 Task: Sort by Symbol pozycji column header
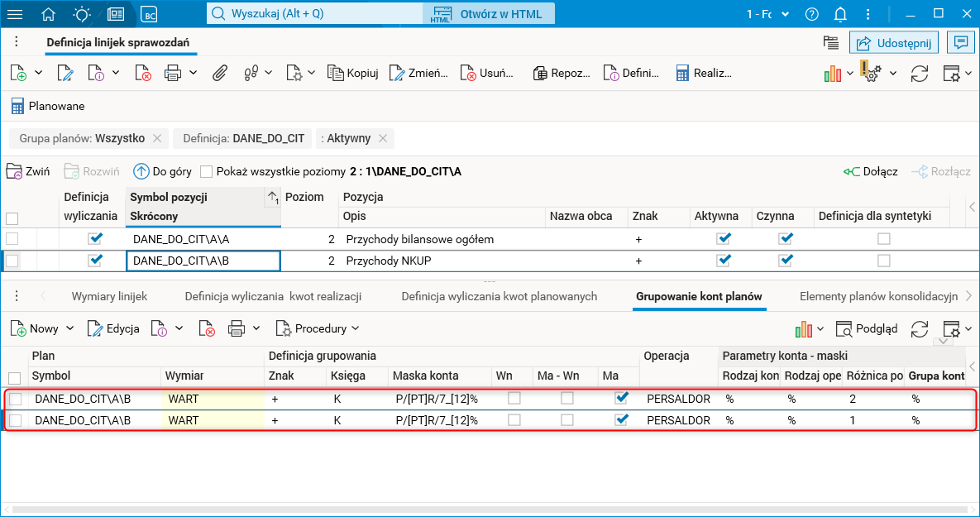coord(203,197)
